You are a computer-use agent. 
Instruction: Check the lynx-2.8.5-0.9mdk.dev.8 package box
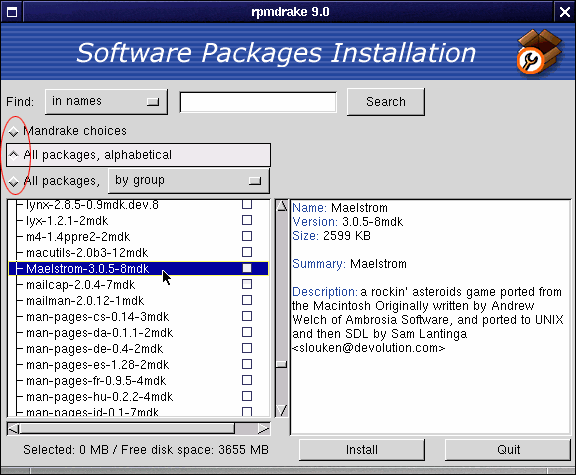247,204
